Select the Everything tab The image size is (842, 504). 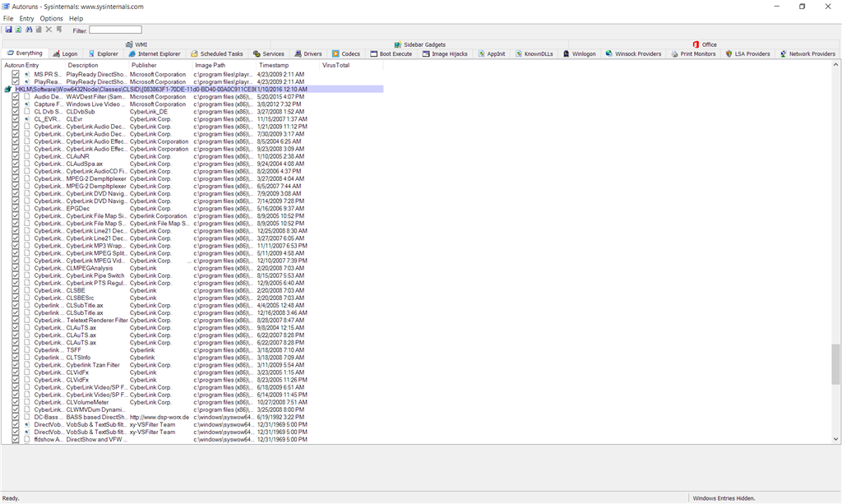25,53
